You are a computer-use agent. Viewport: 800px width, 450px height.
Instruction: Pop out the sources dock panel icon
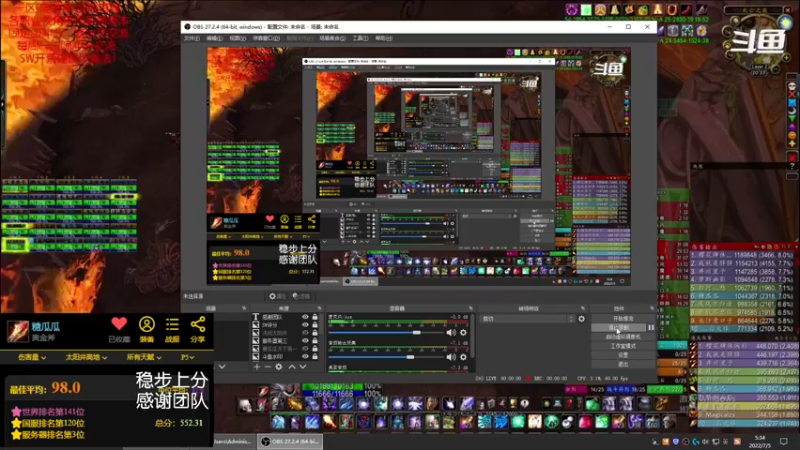coord(319,308)
